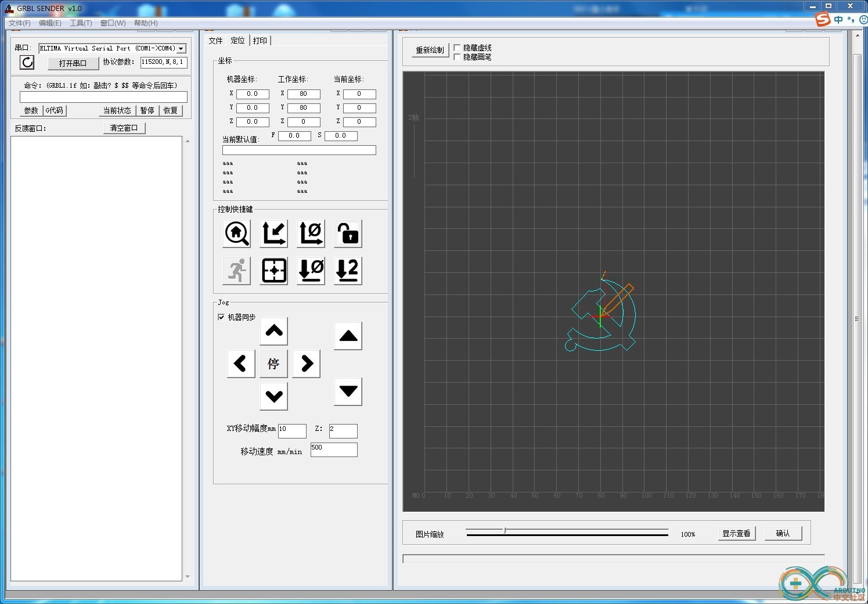Click the 图片缩放 slider handle
This screenshot has height=604, width=868.
tap(505, 530)
